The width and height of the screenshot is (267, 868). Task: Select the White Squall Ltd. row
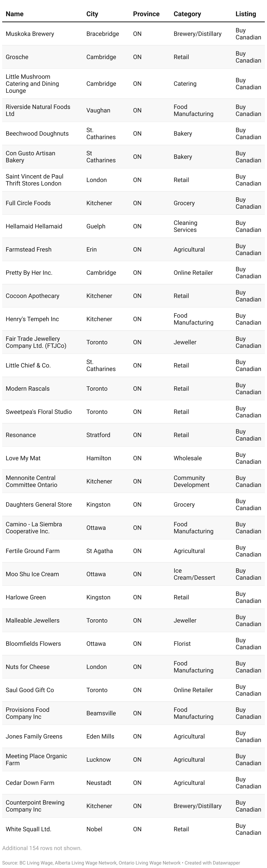tap(133, 829)
